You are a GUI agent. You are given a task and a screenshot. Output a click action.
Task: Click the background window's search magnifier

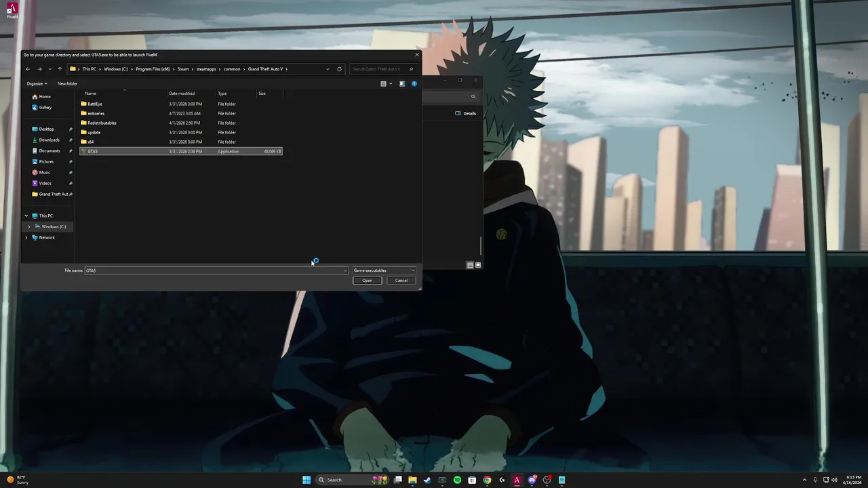tap(473, 97)
